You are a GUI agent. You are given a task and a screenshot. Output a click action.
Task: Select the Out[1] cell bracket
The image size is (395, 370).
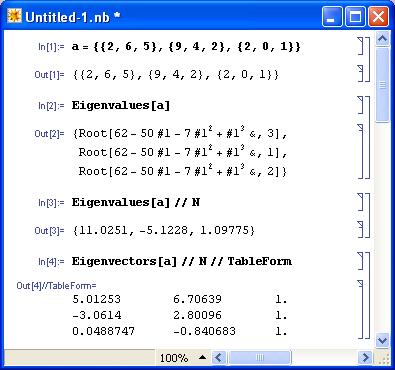click(x=361, y=73)
